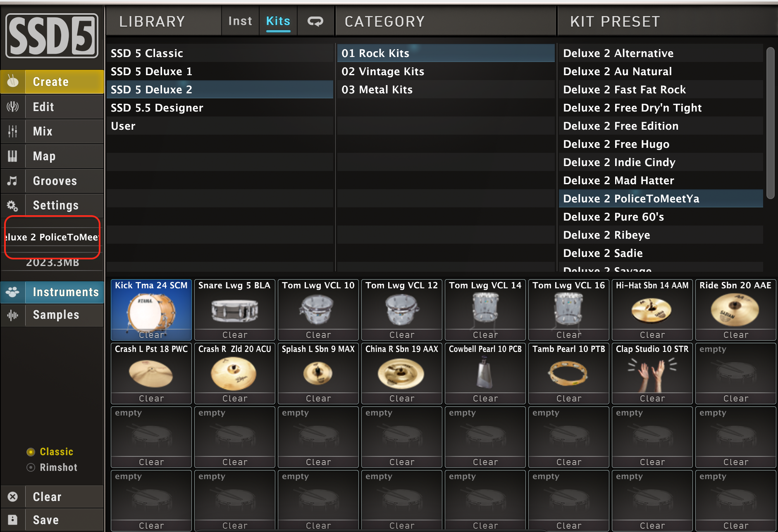Screen dimensions: 778x532
Task: Load Deluxe 2 Alternative preset
Action: pyautogui.click(x=661, y=53)
